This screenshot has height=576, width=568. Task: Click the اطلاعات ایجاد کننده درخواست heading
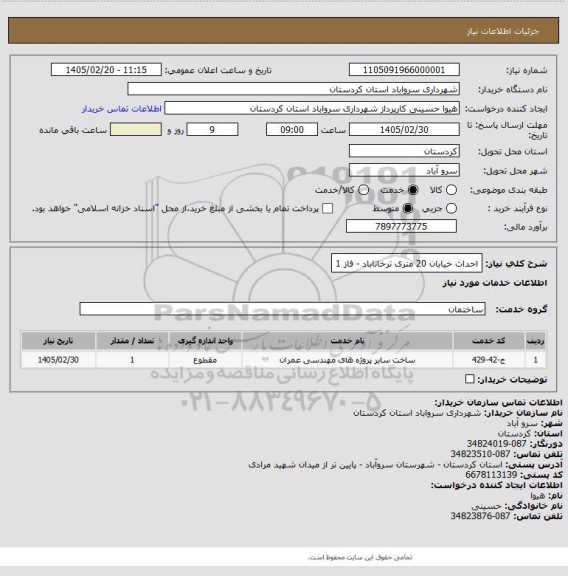click(496, 485)
